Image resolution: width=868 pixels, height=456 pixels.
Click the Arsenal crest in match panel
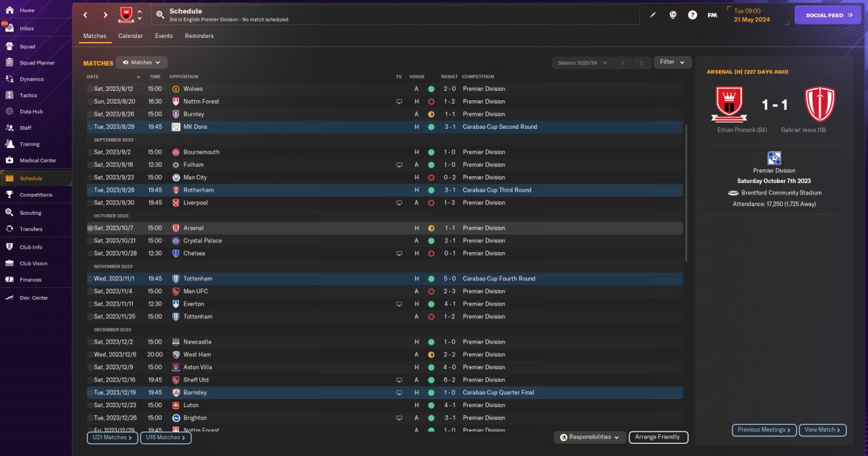tap(820, 104)
